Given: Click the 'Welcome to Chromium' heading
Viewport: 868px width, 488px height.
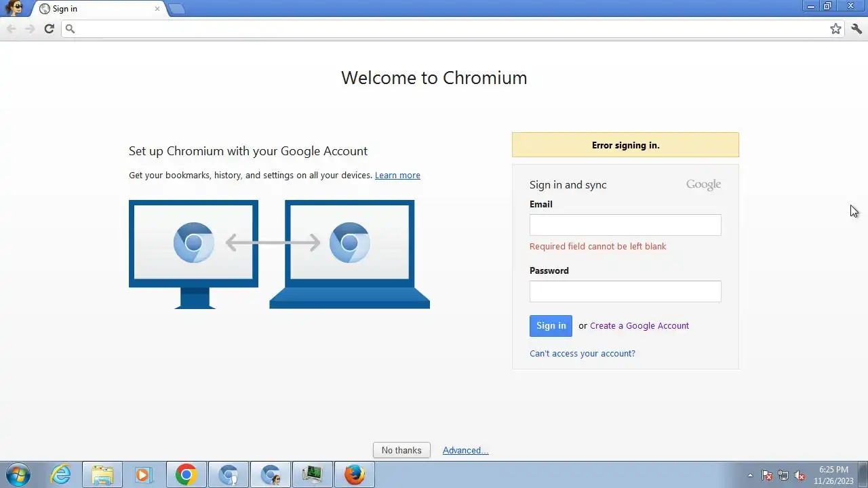Looking at the screenshot, I should 434,78.
